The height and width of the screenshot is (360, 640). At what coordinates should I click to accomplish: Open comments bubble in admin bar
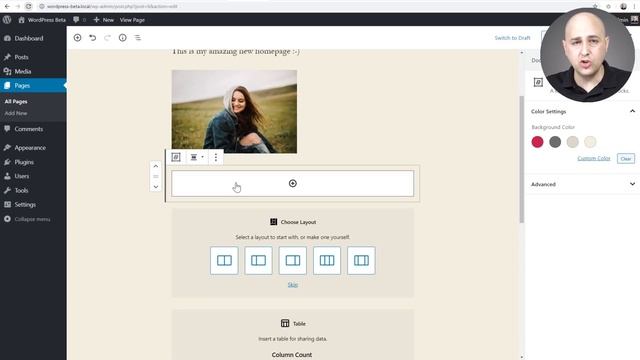[x=79, y=20]
